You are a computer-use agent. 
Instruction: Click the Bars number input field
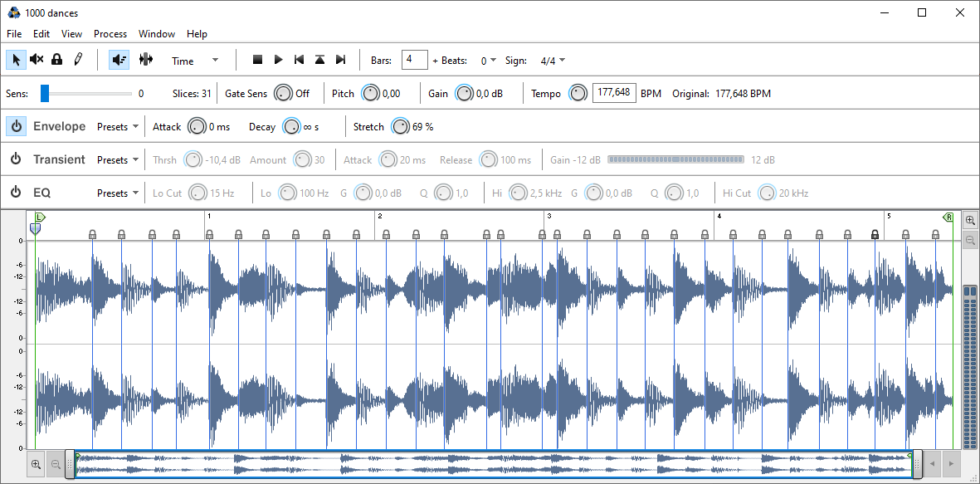click(414, 60)
